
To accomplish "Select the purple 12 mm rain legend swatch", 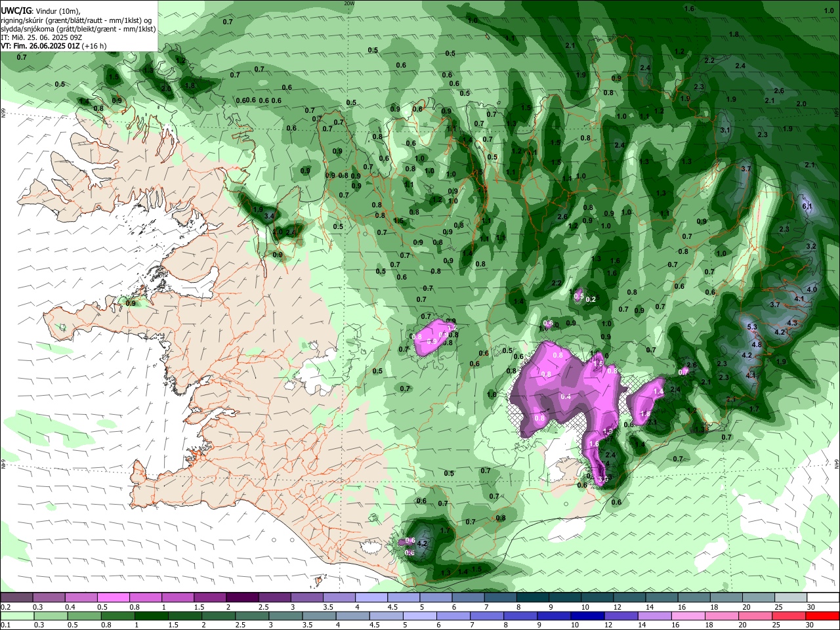I will click(x=620, y=616).
